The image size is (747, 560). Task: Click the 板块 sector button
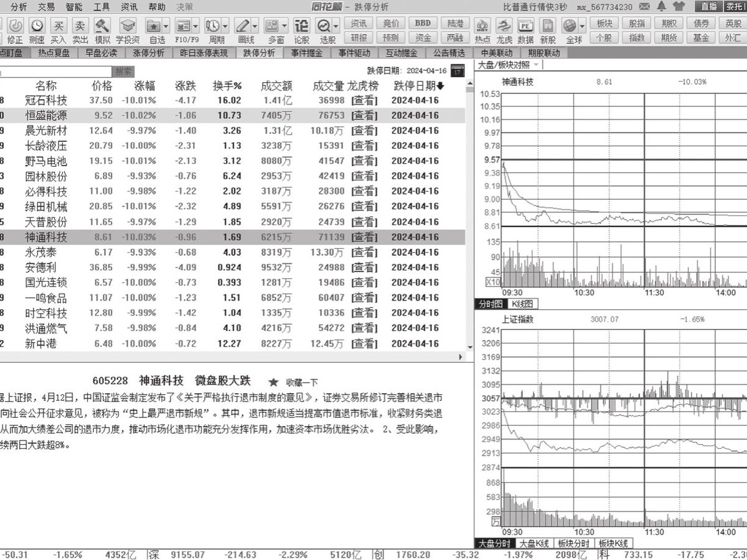[604, 23]
